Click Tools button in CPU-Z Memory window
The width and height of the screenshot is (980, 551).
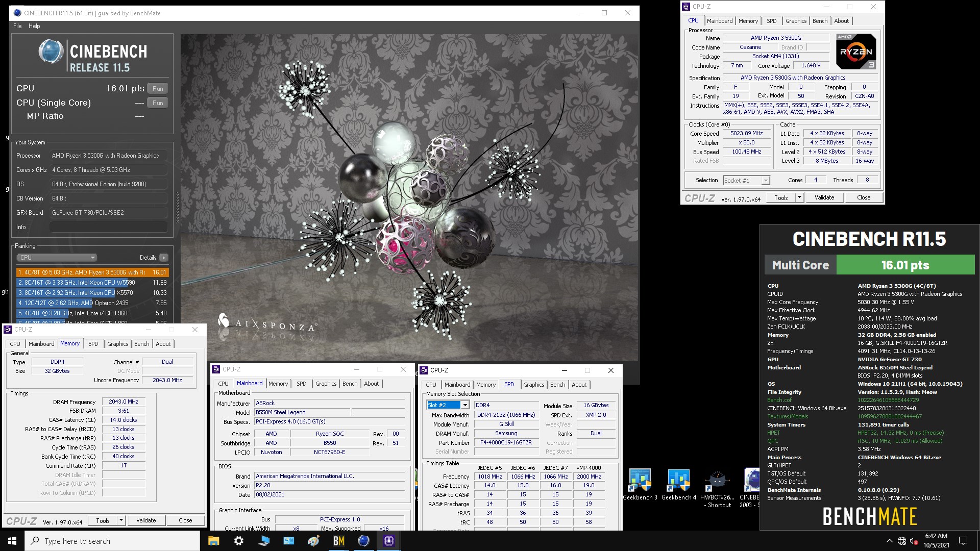tap(103, 520)
